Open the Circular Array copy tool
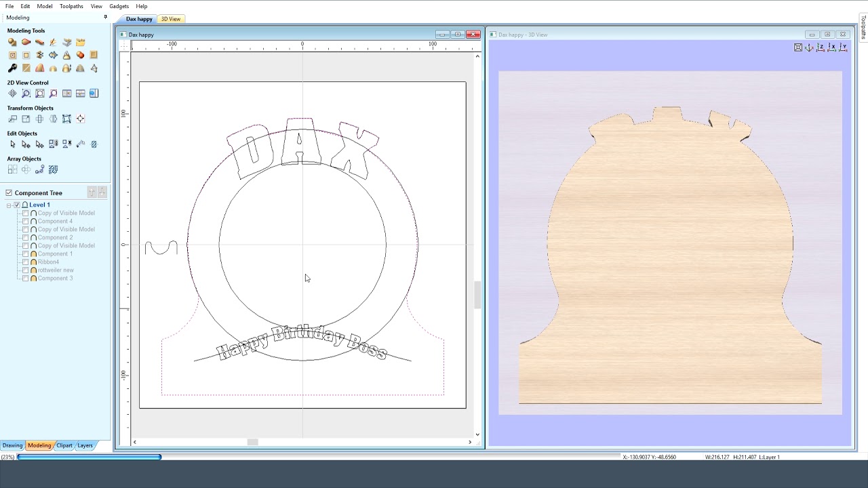This screenshot has width=868, height=488. (26, 169)
